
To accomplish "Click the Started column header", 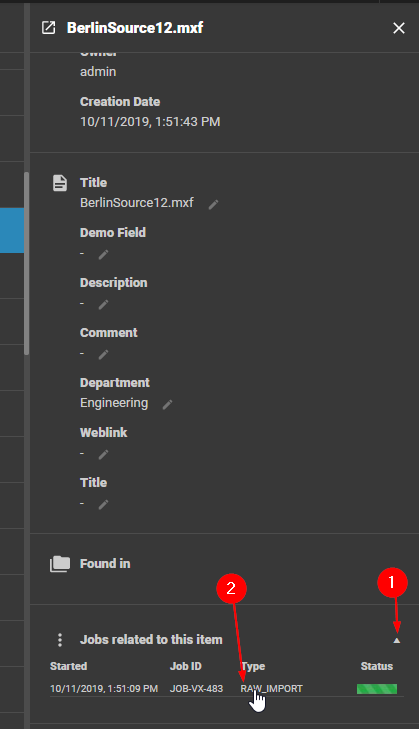I will click(x=68, y=666).
